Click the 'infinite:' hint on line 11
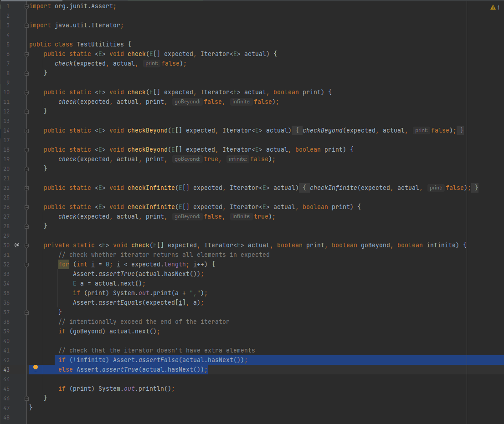This screenshot has width=504, height=424. click(x=242, y=102)
